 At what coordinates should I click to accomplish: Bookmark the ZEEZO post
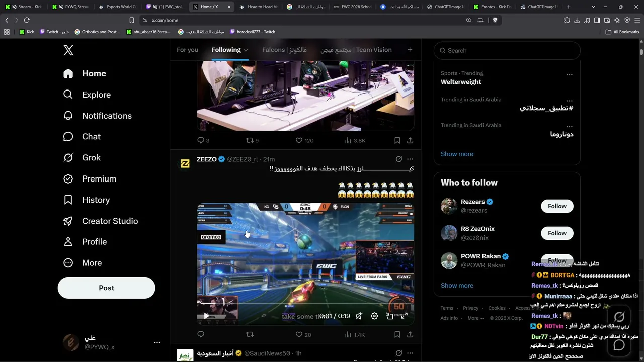pos(397,334)
